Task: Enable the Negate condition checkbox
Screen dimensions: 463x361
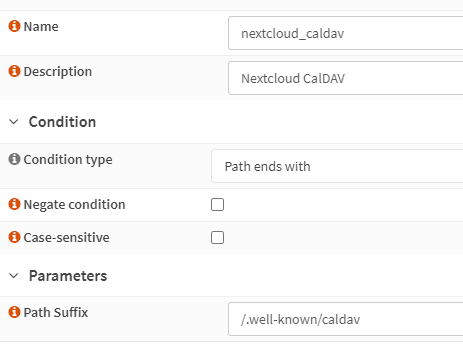Action: (217, 204)
